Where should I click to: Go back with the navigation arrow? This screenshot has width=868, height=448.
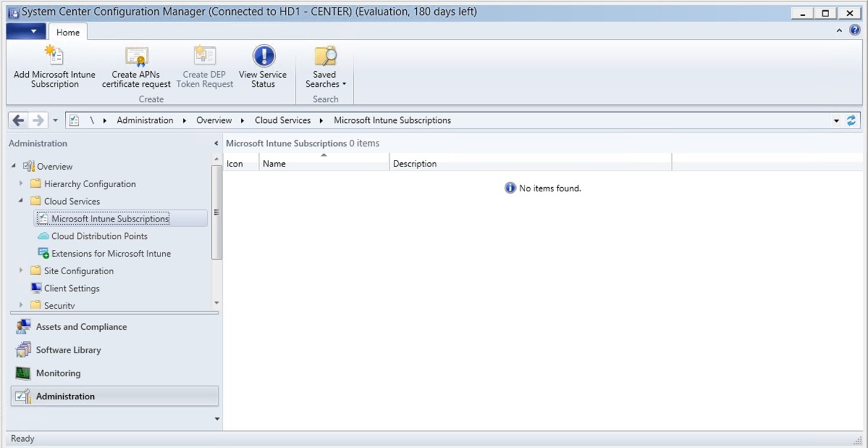(x=19, y=120)
